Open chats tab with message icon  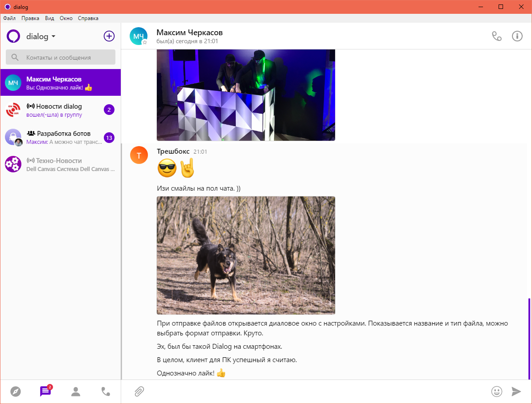click(x=45, y=391)
